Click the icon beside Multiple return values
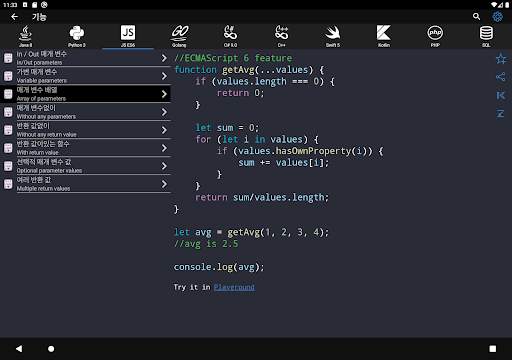The height and width of the screenshot is (360, 512). click(8, 184)
